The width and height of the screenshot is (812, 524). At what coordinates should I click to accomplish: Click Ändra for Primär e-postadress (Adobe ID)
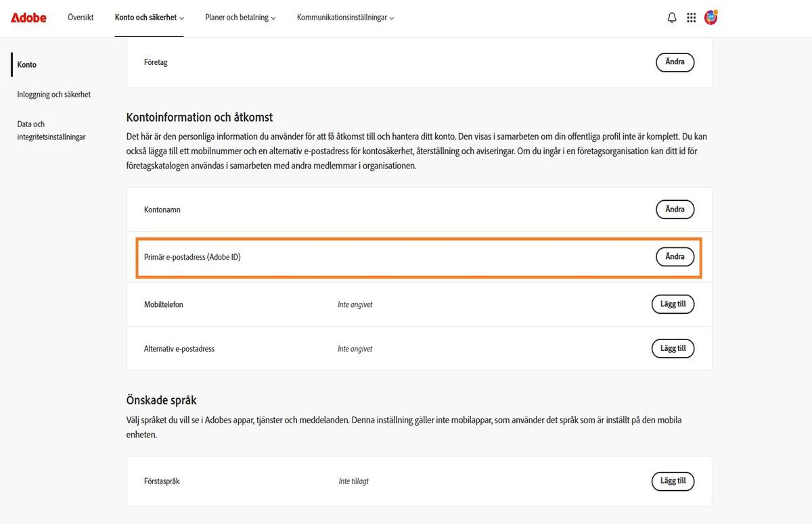[x=675, y=256]
